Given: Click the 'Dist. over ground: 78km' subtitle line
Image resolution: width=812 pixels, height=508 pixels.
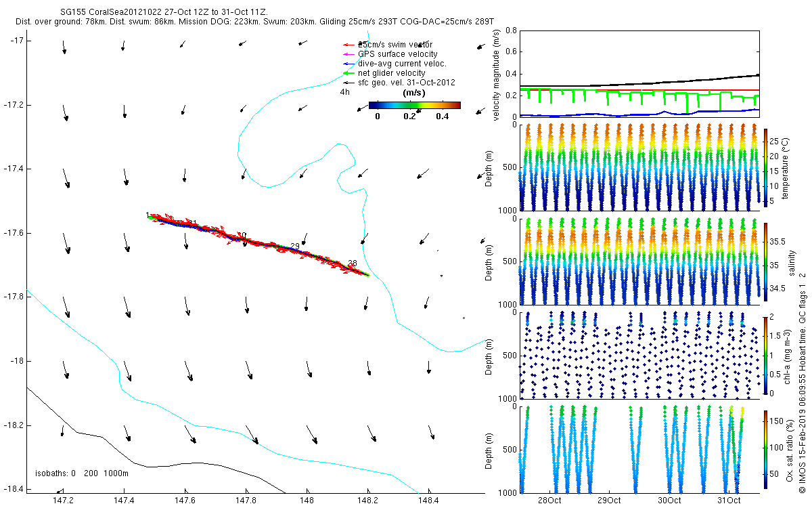Looking at the screenshot, I should pyautogui.click(x=255, y=22).
